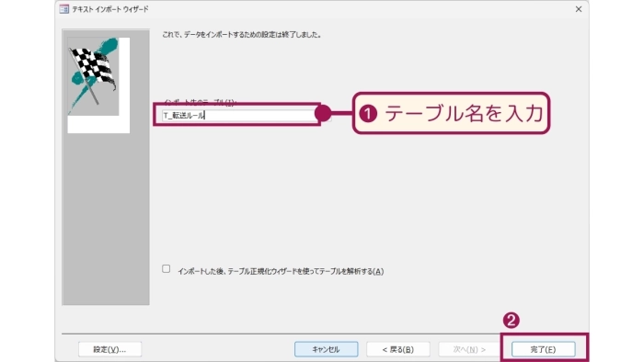
Task: Open the 設定(V)... settings button
Action: tap(109, 349)
